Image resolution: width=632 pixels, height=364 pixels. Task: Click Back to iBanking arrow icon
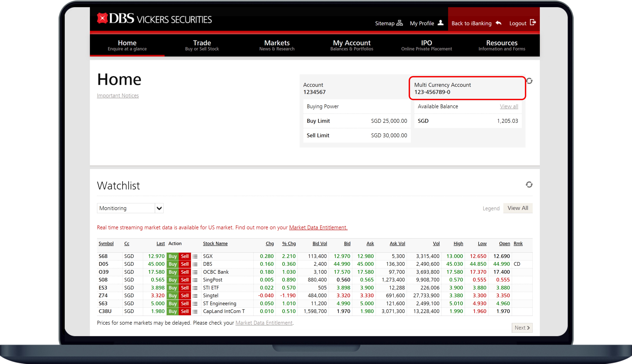tap(499, 23)
